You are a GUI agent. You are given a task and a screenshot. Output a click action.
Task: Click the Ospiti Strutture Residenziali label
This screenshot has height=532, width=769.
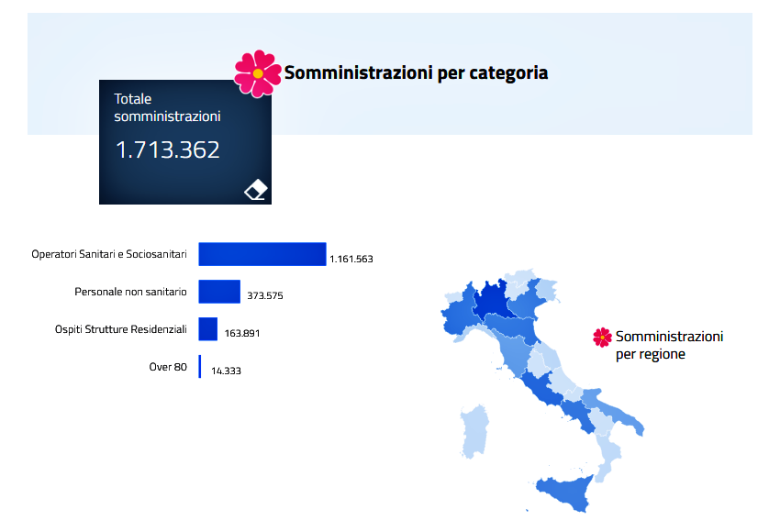(121, 329)
